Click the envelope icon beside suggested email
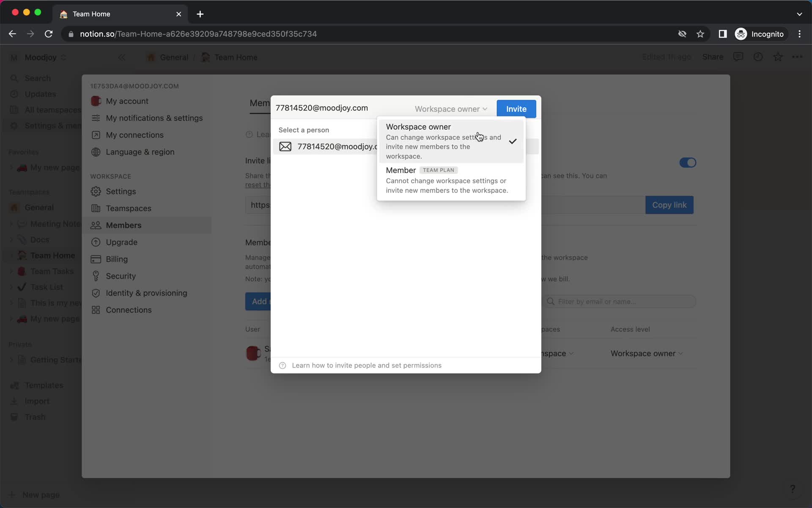Viewport: 812px width, 508px height. tap(285, 146)
